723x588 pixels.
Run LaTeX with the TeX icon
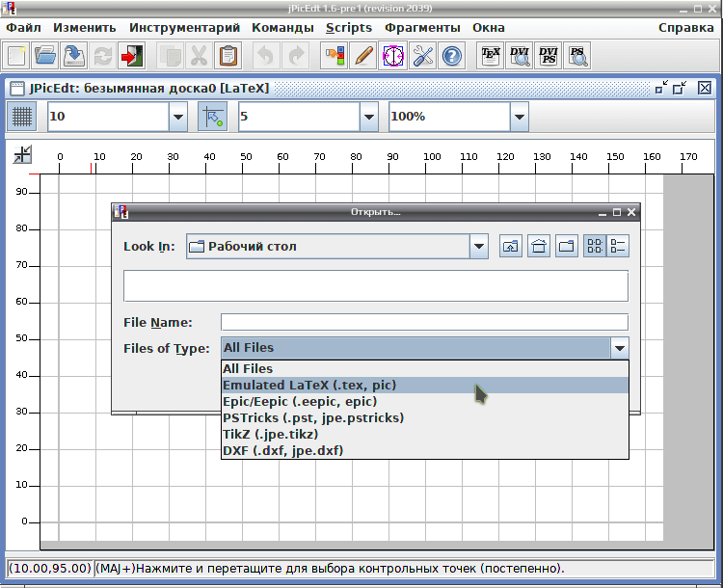(x=490, y=56)
